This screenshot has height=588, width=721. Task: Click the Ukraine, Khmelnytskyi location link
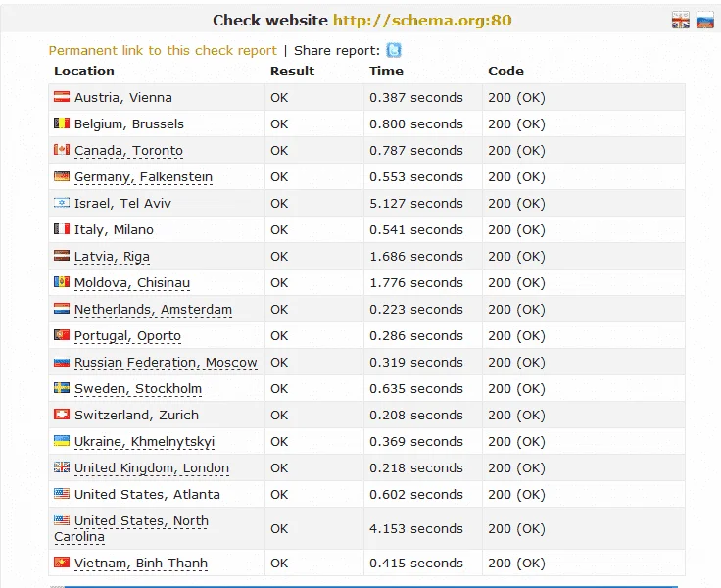[x=144, y=442]
